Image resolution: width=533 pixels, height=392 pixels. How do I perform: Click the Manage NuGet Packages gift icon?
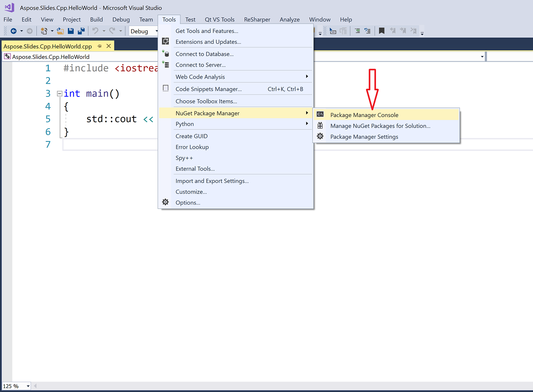click(x=320, y=126)
